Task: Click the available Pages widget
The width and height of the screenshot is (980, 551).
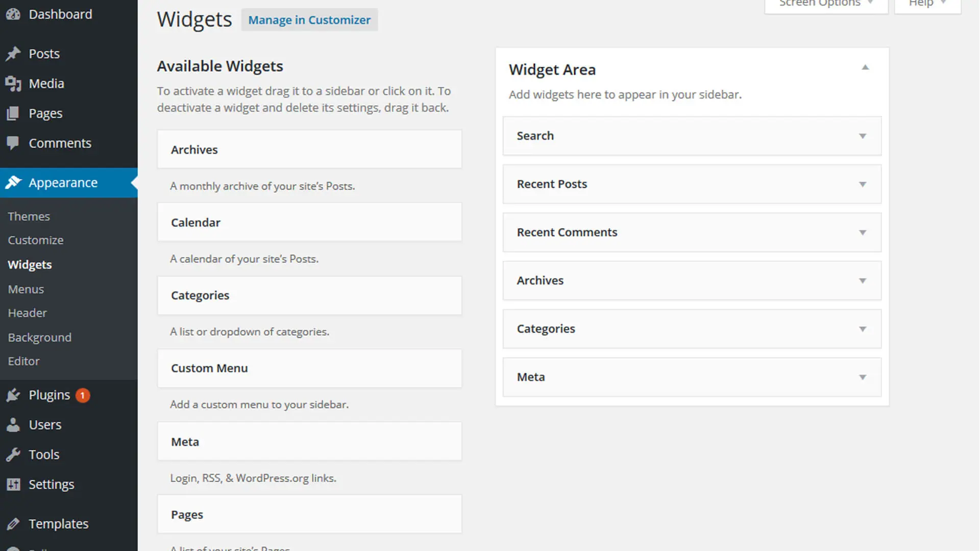Action: [x=309, y=514]
